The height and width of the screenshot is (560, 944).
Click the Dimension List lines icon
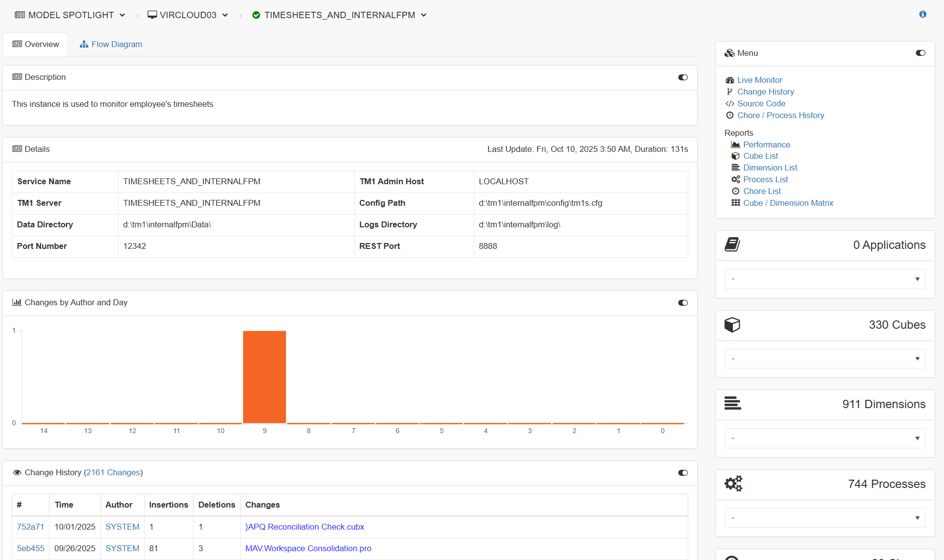[735, 168]
